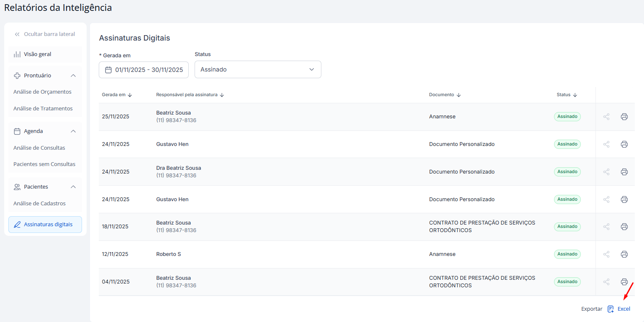Click the print icon for the 04/11/2025 row
Screen dimensions: 644x322
pos(624,282)
